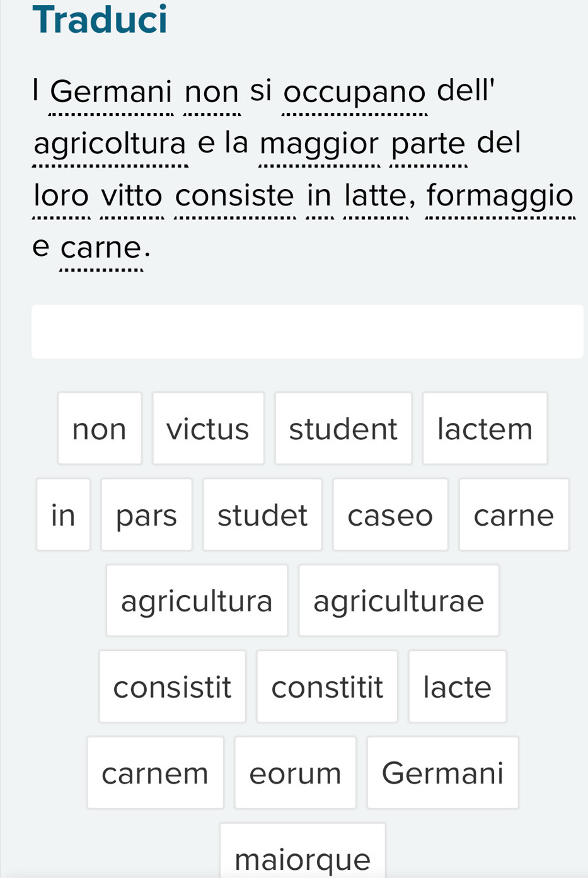Choose the 'carnem' word tile
The height and width of the screenshot is (878, 588).
[155, 772]
